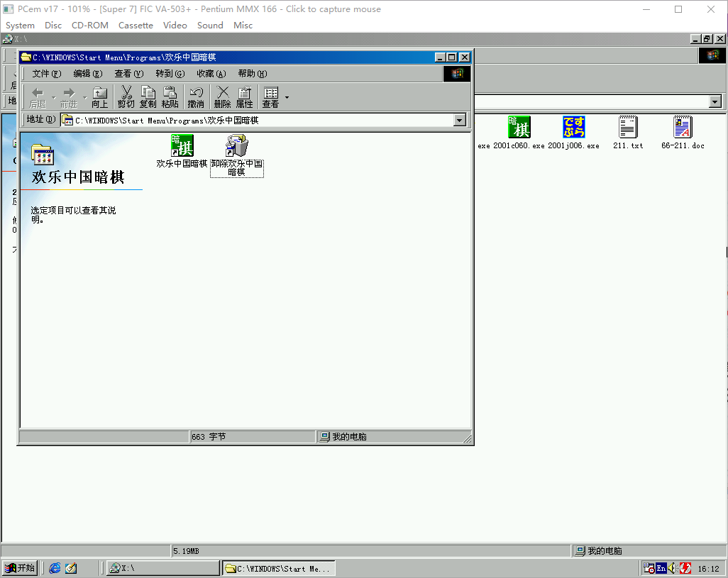Viewport: 728px width, 578px height.
Task: Go up one folder with 向上
Action: coord(100,98)
